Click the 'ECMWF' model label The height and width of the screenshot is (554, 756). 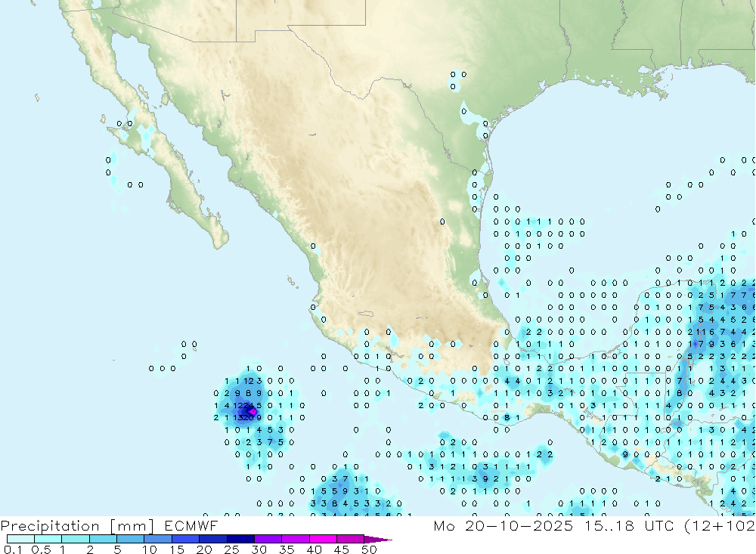[x=191, y=525]
